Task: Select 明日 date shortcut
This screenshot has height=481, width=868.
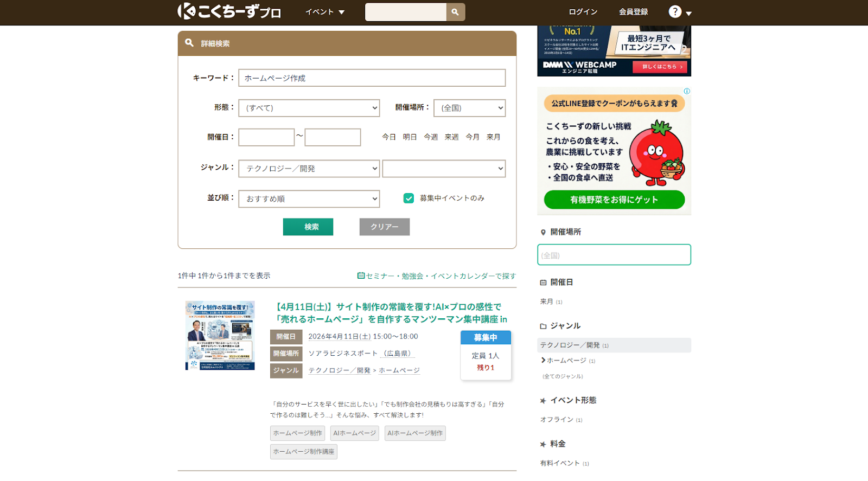Action: pos(410,137)
